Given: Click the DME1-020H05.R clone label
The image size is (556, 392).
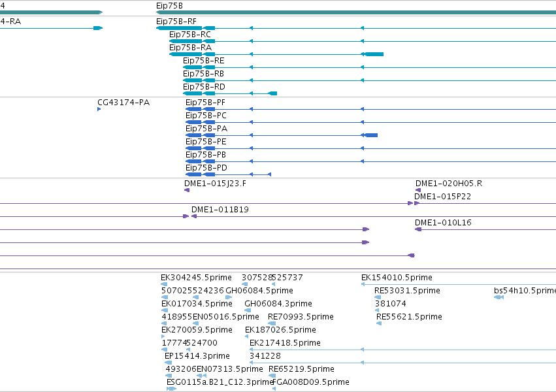Looking at the screenshot, I should click(449, 184).
